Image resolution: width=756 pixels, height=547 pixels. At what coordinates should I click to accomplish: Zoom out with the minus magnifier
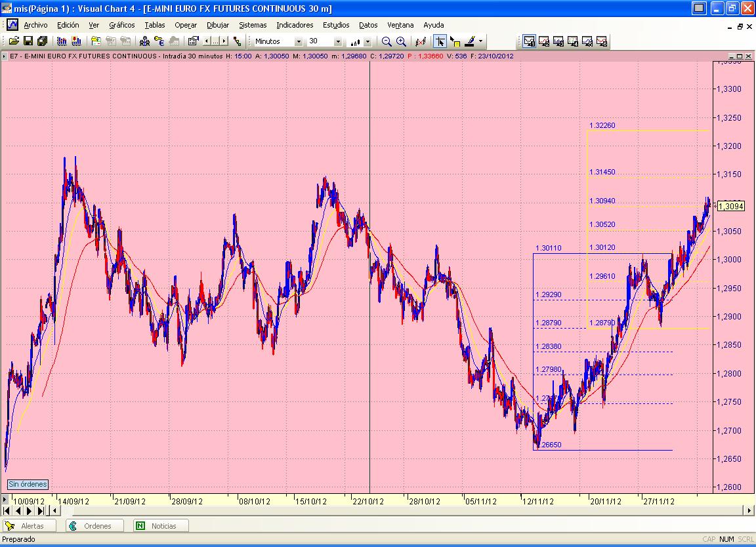coord(387,41)
